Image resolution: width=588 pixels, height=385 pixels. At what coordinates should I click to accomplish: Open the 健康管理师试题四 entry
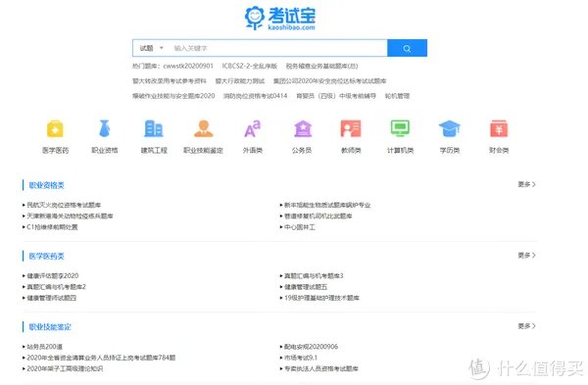tap(51, 298)
